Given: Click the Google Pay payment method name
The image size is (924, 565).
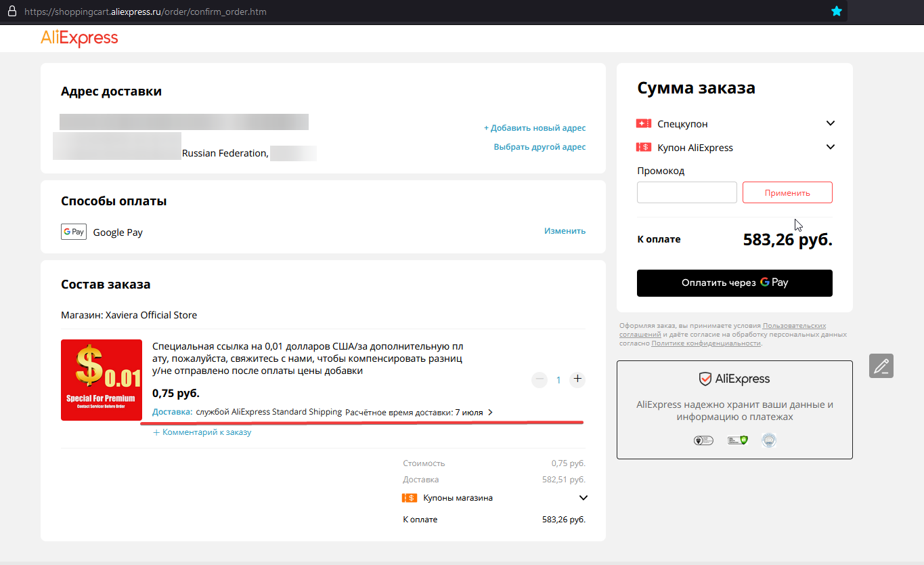Looking at the screenshot, I should [118, 232].
